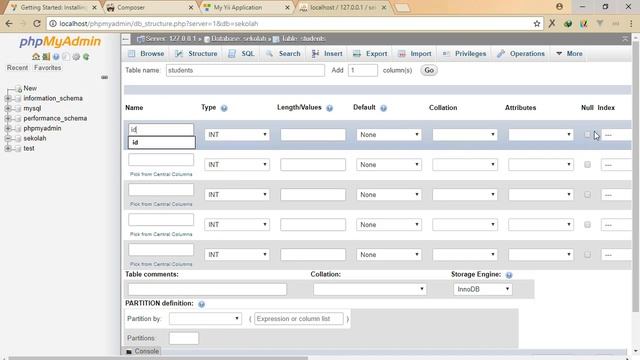Toggle Null checkbox for fifth column row

(587, 255)
